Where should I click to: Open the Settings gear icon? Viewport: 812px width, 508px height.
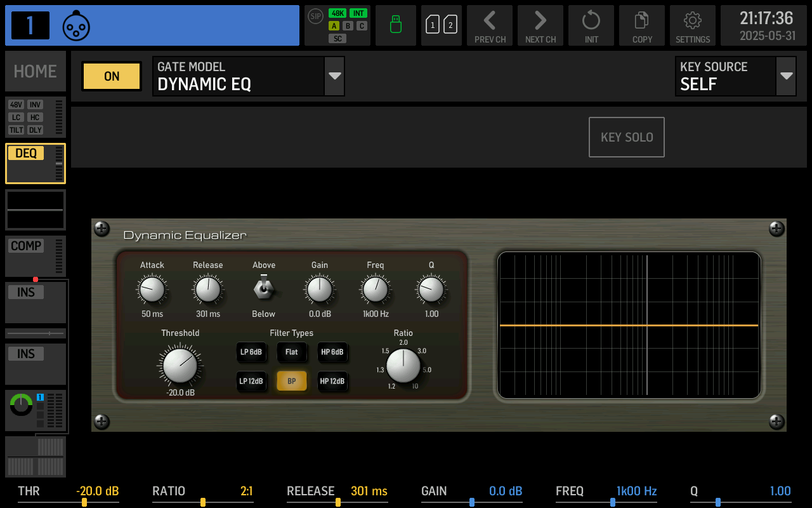click(x=693, y=25)
